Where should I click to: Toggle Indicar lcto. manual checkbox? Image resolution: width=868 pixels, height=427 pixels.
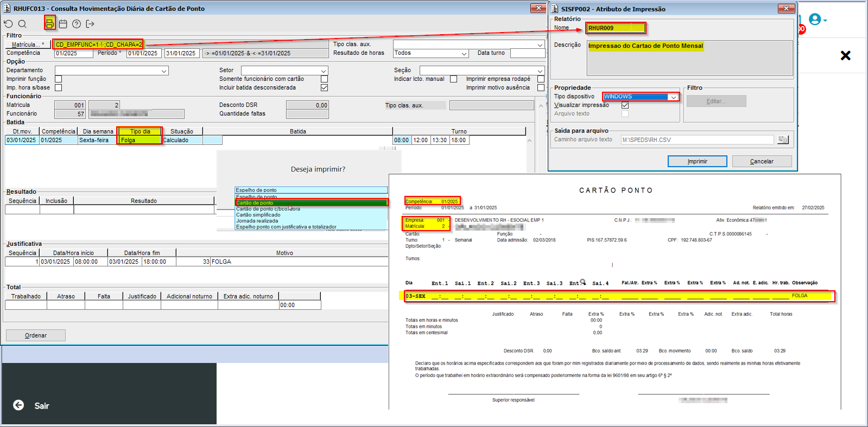[453, 79]
